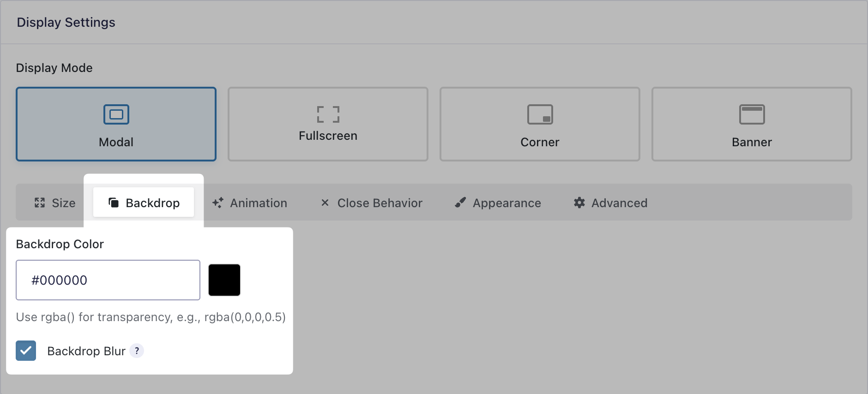Open the Close Behavior tab
This screenshot has width=868, height=394.
(371, 203)
